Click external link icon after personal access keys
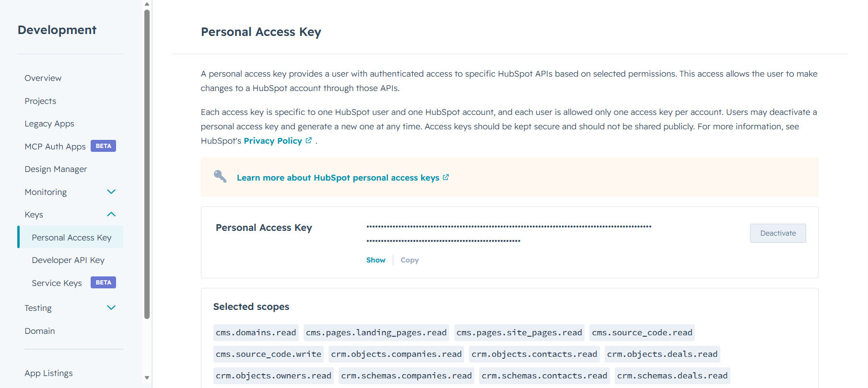 [x=446, y=177]
